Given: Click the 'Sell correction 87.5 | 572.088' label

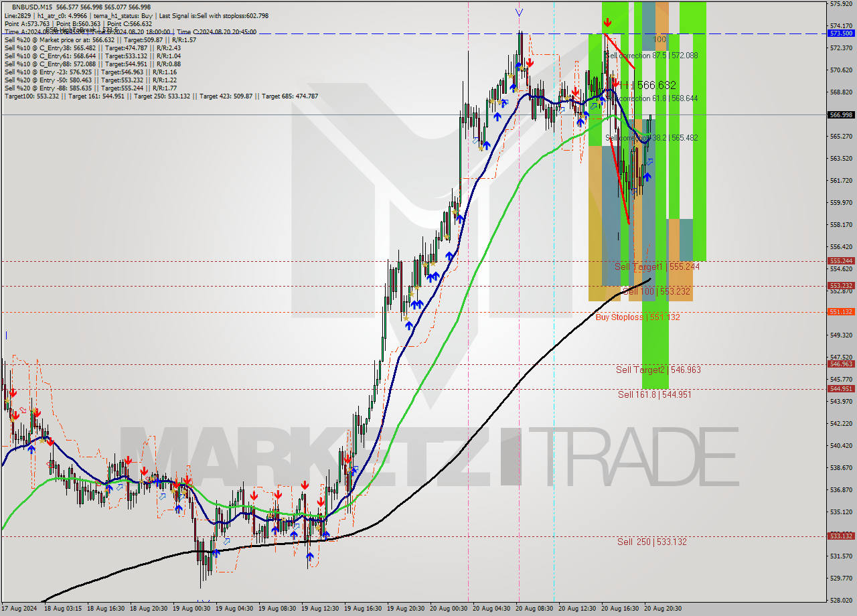Looking at the screenshot, I should pyautogui.click(x=652, y=56).
